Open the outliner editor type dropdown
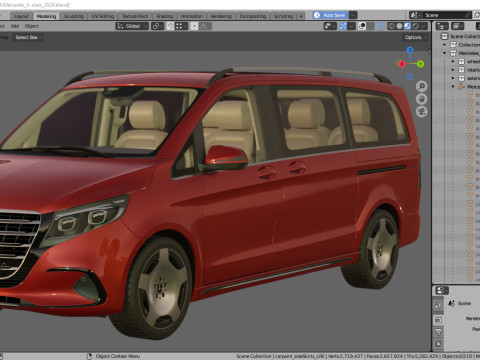The height and width of the screenshot is (360, 480). coord(442,26)
